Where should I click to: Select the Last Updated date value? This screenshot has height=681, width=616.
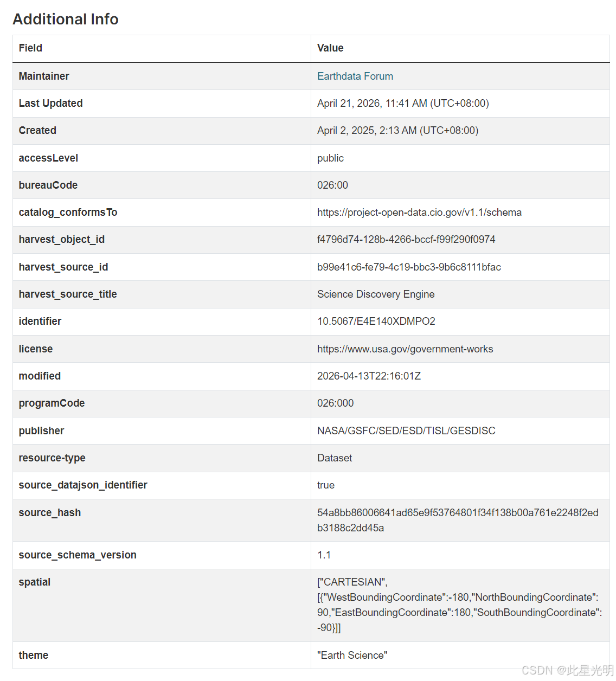[x=403, y=104]
